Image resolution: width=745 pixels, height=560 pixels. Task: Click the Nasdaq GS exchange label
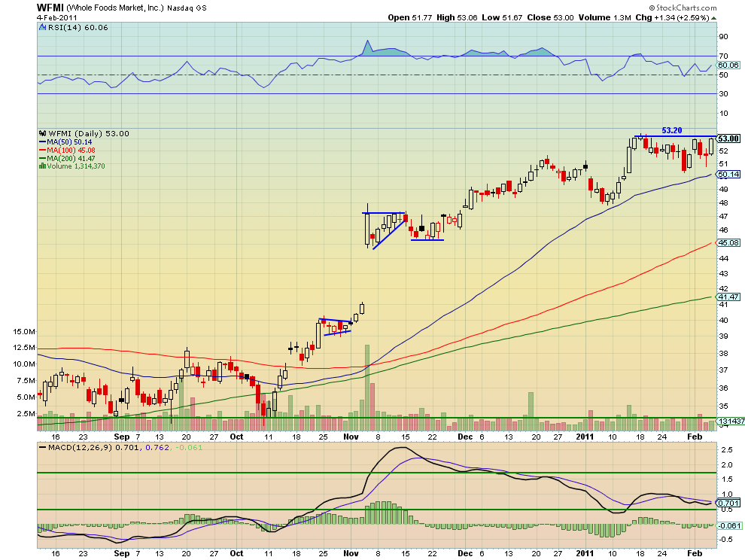pos(187,8)
